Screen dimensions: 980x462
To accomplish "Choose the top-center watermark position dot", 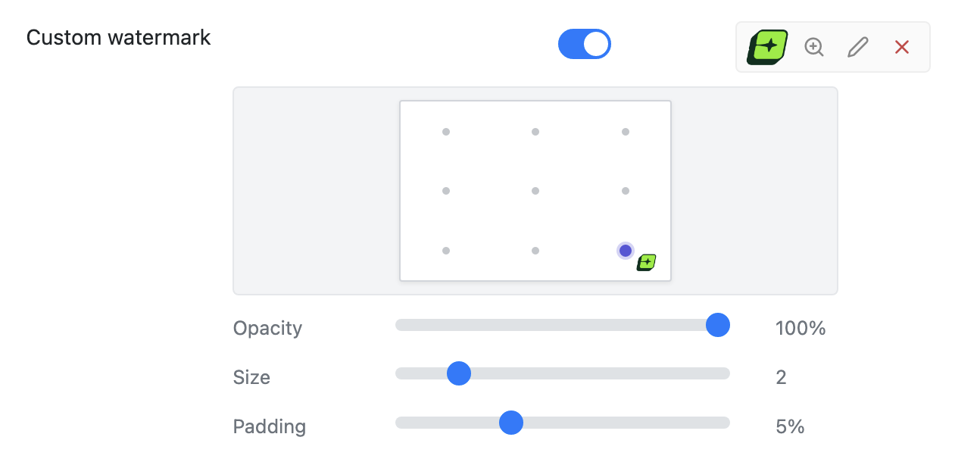I will 535,131.
